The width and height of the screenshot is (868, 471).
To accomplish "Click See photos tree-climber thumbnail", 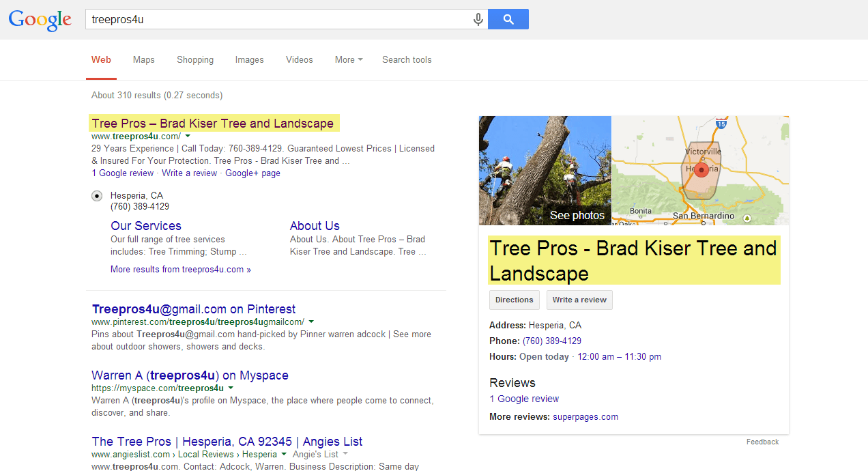I will coord(545,171).
